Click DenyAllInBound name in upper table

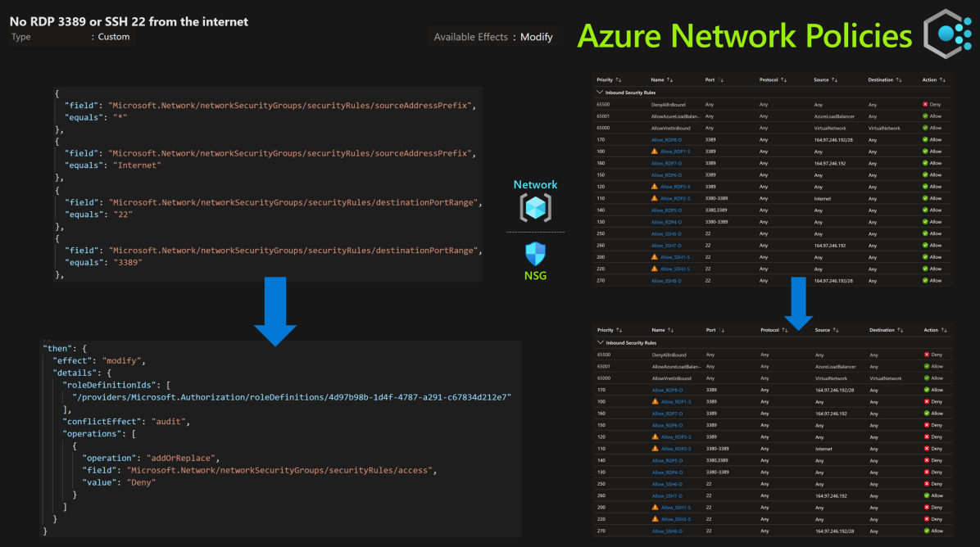pos(668,104)
